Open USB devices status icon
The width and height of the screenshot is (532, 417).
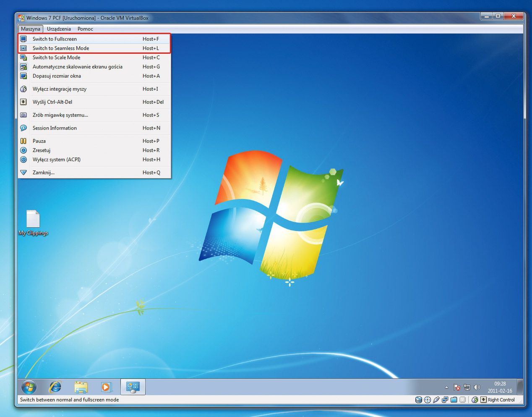pyautogui.click(x=436, y=400)
